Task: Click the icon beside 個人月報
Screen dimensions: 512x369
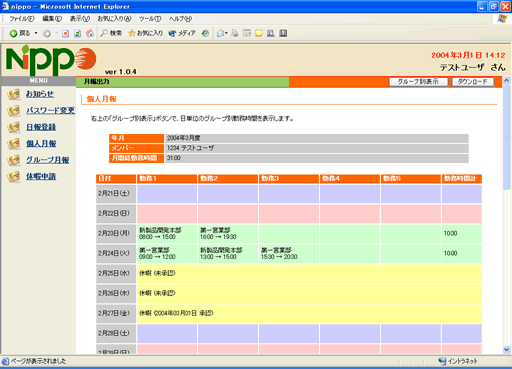Action: tap(14, 144)
